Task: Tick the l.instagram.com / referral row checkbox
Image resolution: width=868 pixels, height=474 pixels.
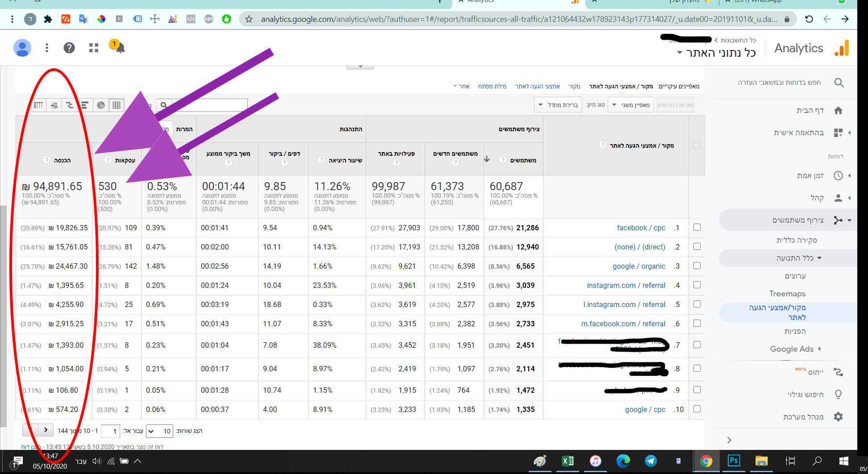Action: (x=697, y=304)
